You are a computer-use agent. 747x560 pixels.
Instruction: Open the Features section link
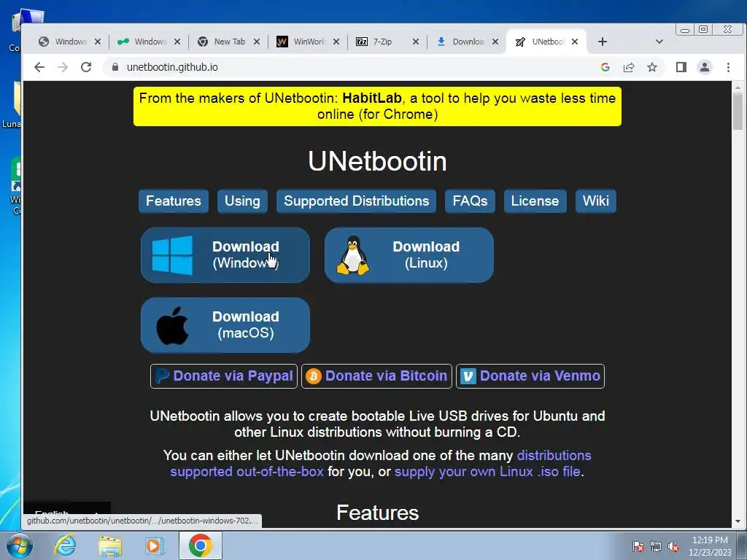[x=174, y=201]
